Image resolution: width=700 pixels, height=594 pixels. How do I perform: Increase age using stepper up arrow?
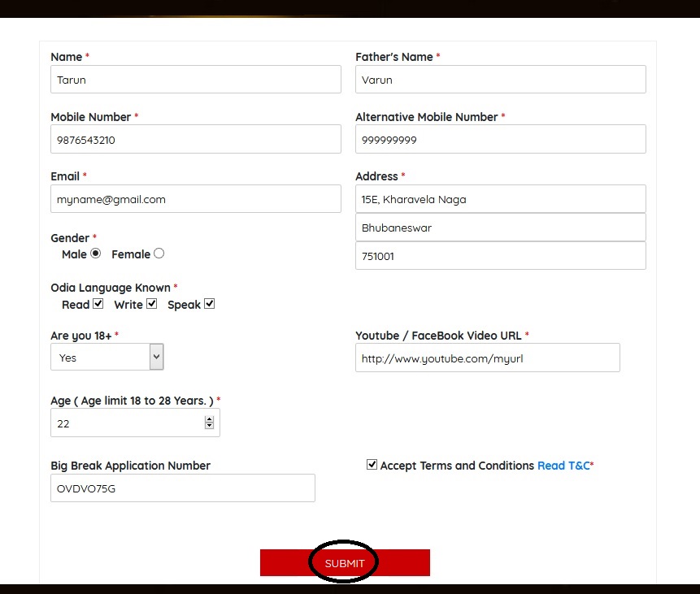(209, 419)
